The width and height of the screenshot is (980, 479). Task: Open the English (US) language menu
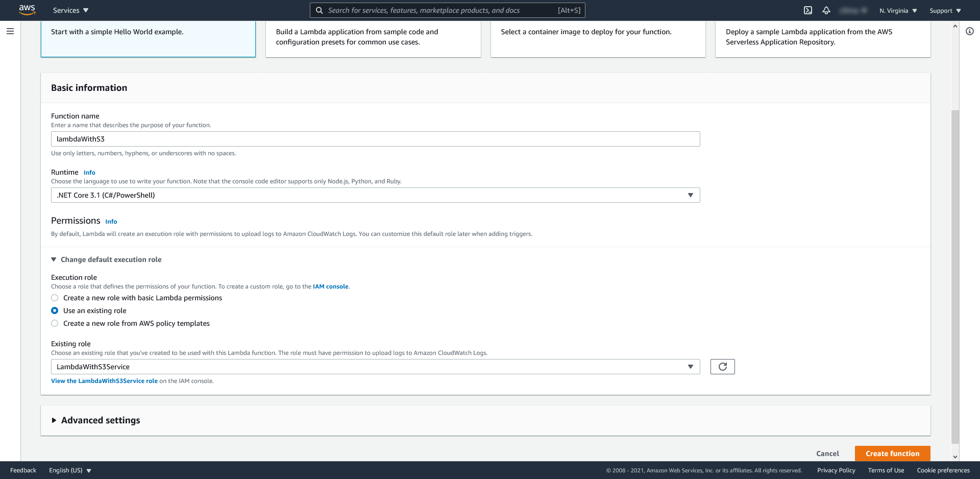pyautogui.click(x=70, y=470)
